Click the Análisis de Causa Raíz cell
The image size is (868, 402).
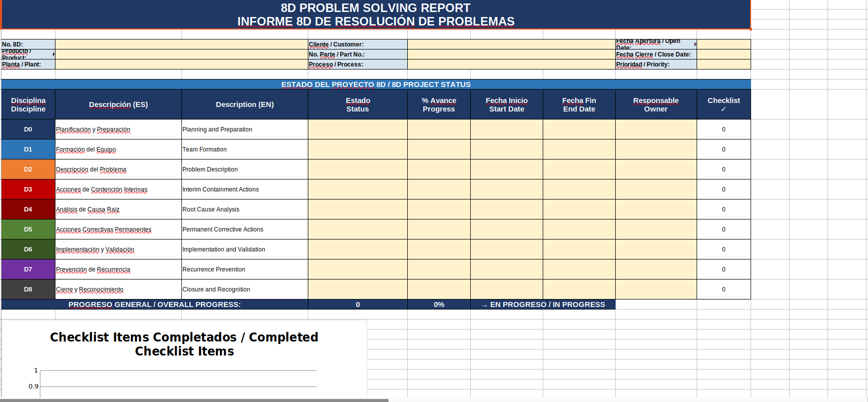coord(118,209)
